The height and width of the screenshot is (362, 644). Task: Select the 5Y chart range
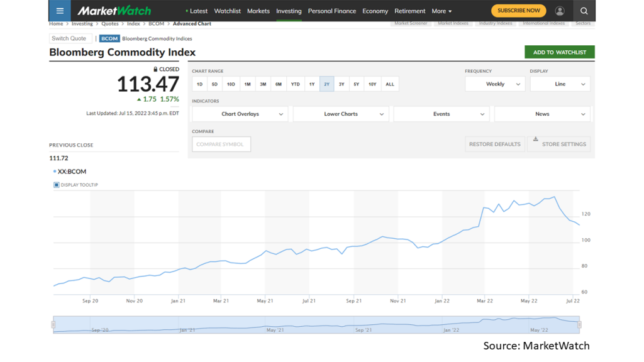pyautogui.click(x=356, y=84)
